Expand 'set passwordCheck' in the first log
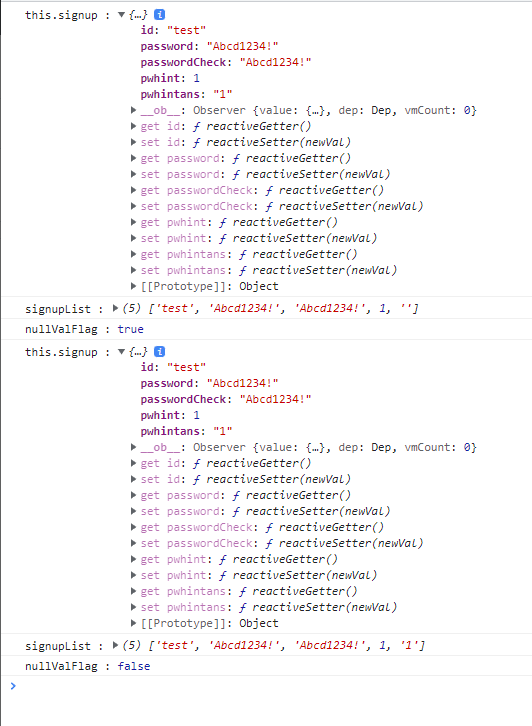Screen dimensions: 532x726 coord(133,206)
